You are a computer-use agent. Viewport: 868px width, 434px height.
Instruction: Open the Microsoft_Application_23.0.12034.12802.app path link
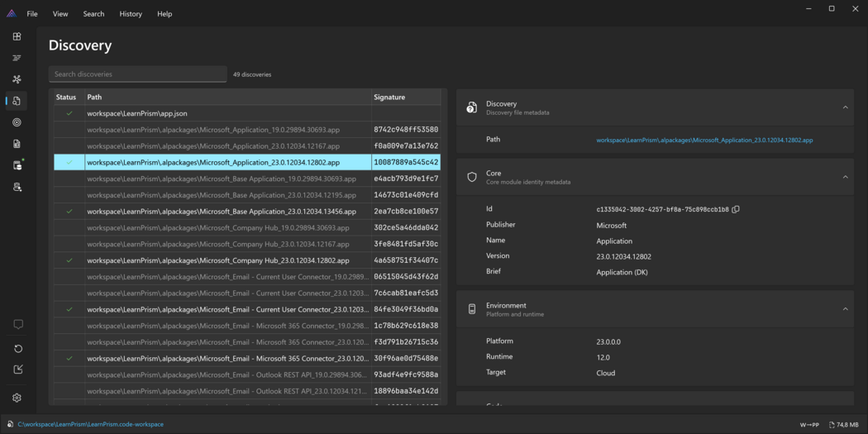704,140
